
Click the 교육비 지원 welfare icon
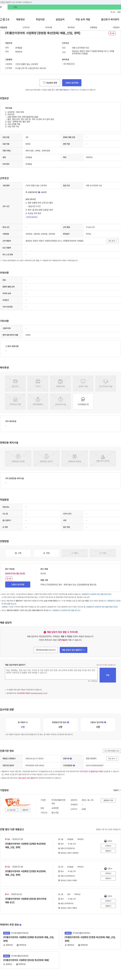[x=83, y=384]
